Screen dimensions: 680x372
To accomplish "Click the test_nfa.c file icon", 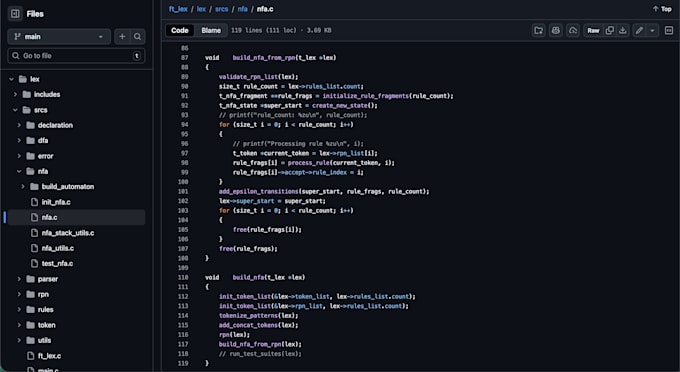I will tap(35, 264).
